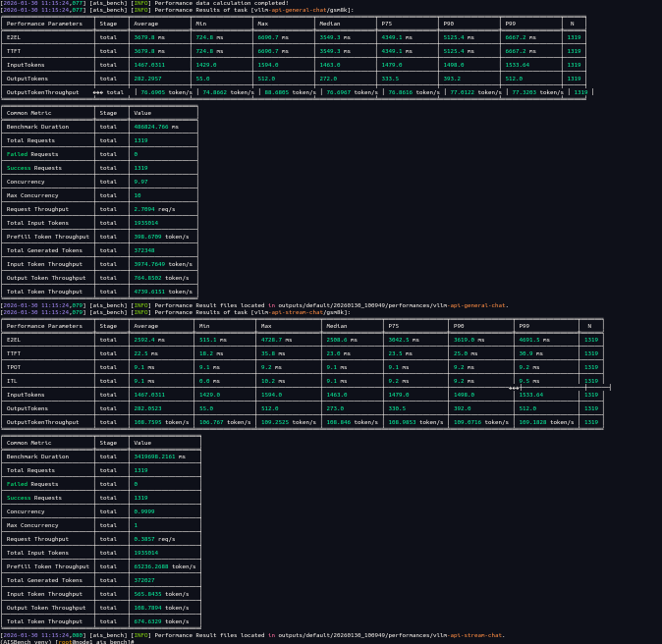Viewport: 662px width, 644px height.
Task: Select E2EL row label in general-chat table
Action: coord(14,37)
